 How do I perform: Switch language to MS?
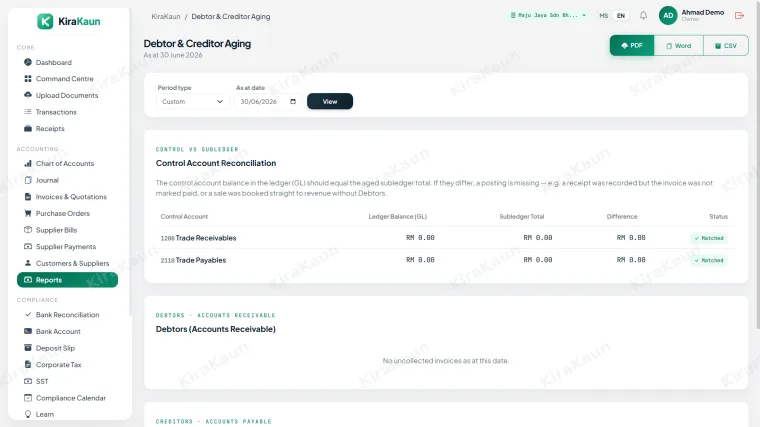[x=603, y=16]
